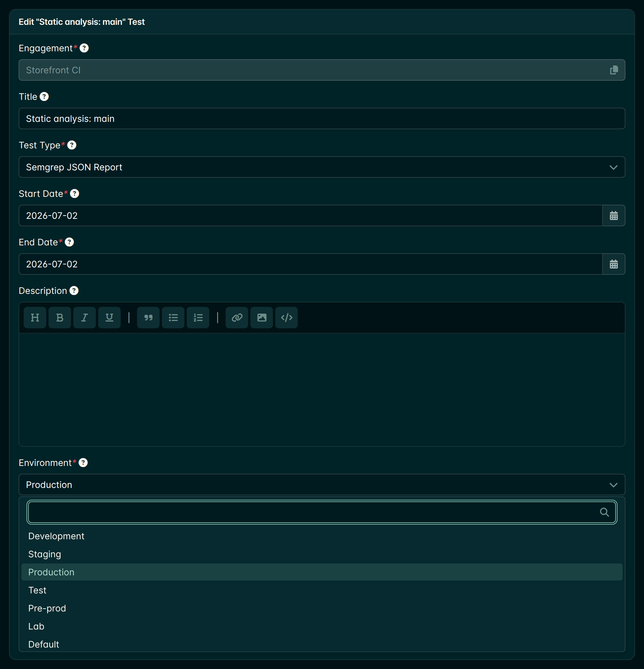Select Development from environment list
This screenshot has height=669, width=644.
tap(322, 536)
